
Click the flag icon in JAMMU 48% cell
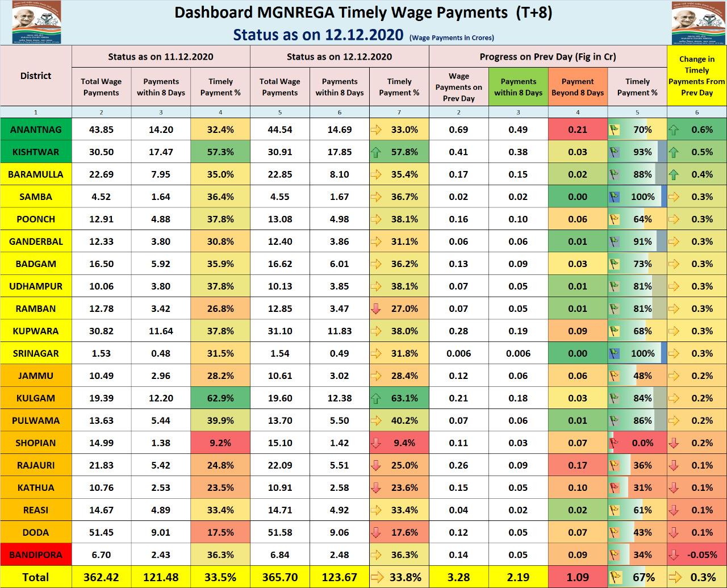(614, 376)
